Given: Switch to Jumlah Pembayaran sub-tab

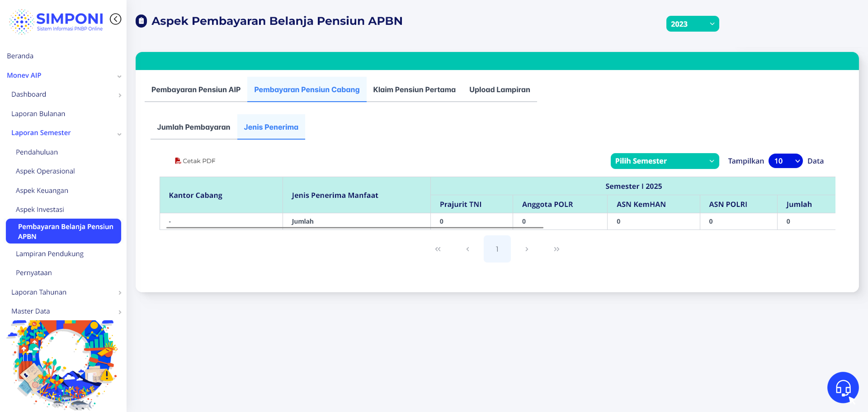Looking at the screenshot, I should [x=193, y=127].
